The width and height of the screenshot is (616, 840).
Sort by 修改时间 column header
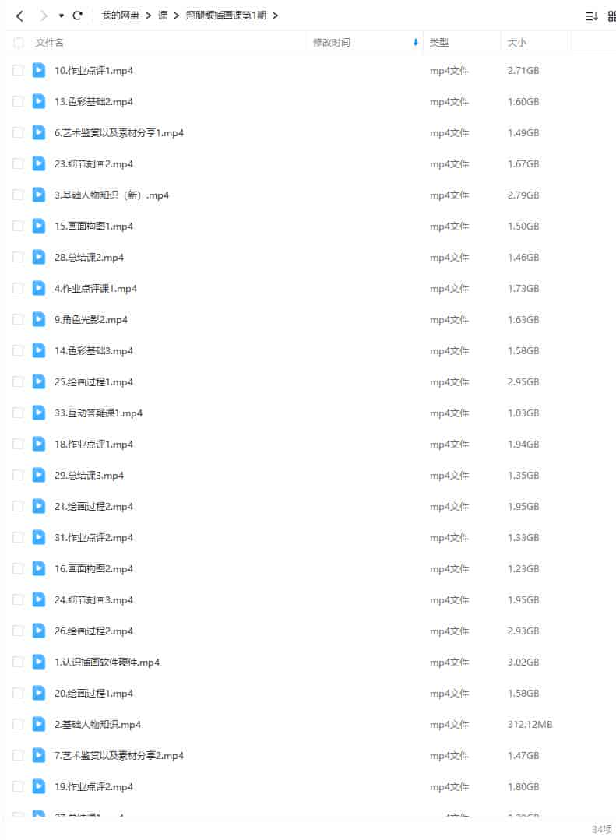point(331,42)
